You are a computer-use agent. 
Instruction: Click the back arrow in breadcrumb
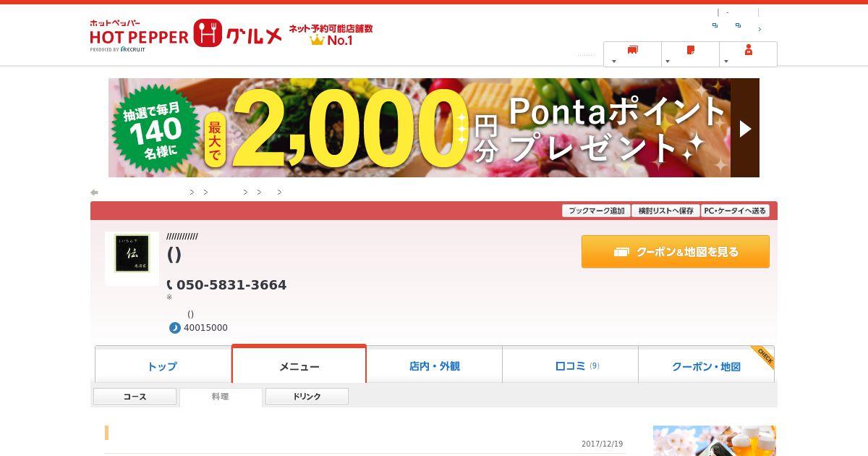pos(94,193)
